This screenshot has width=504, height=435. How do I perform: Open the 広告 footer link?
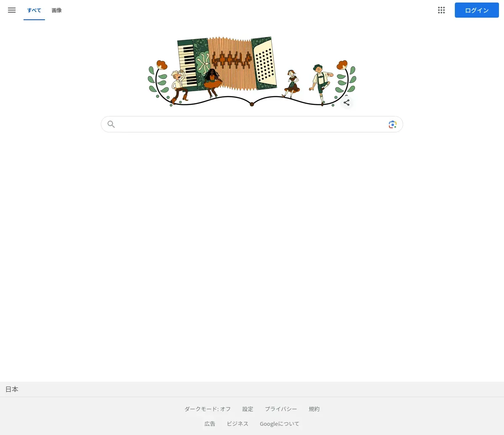[210, 424]
